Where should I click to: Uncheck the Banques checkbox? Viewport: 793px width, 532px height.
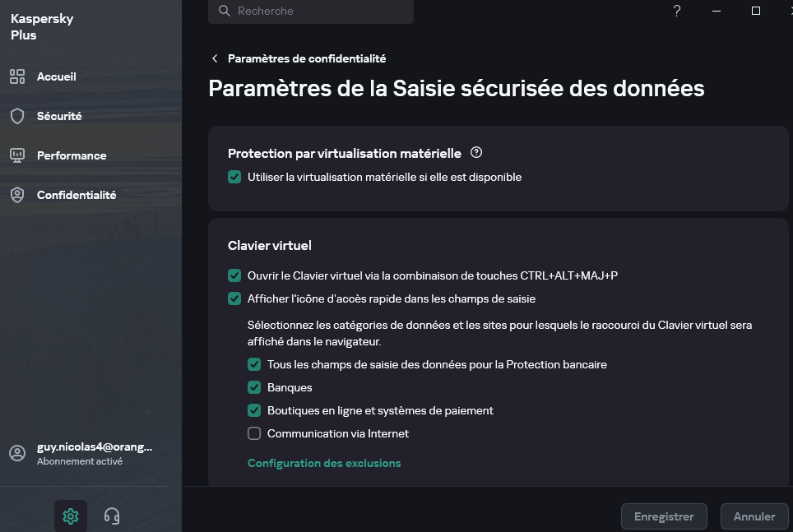tap(254, 387)
